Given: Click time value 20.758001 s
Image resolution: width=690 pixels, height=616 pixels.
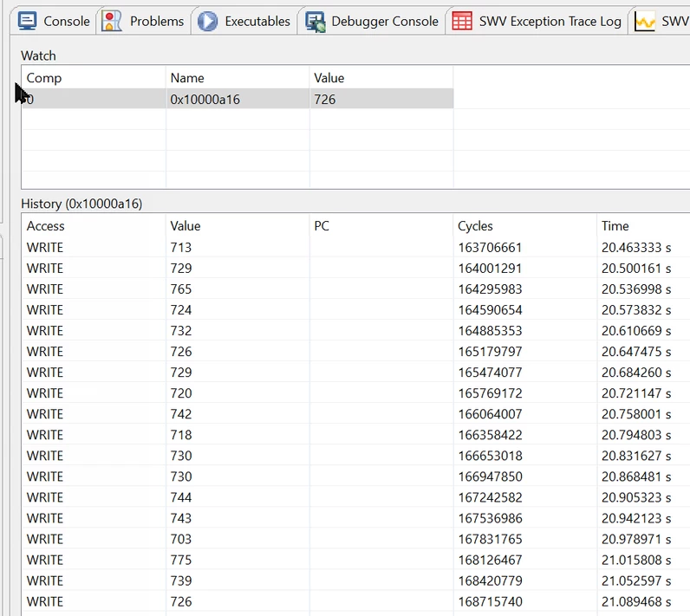Looking at the screenshot, I should tap(636, 414).
